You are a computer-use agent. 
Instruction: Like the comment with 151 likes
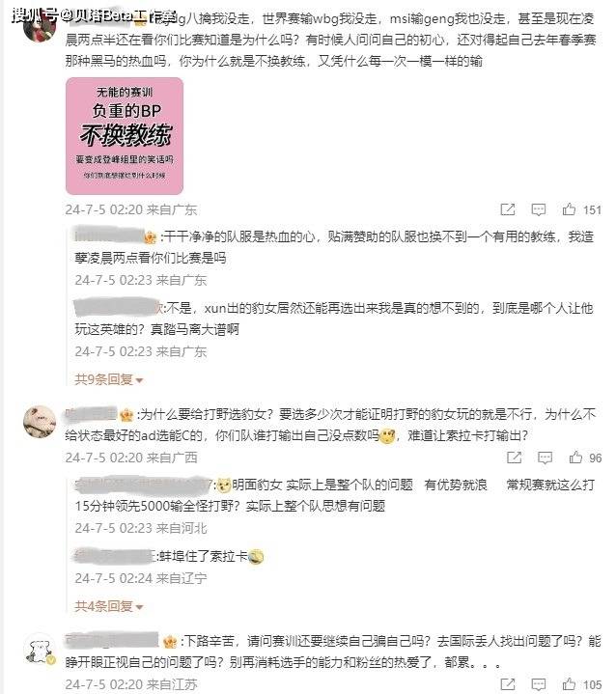pos(569,208)
